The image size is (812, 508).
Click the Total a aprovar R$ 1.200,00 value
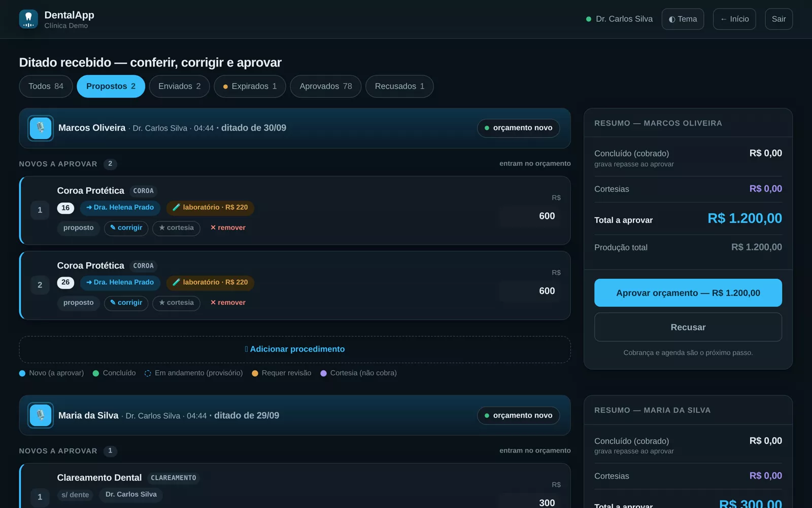(x=745, y=218)
